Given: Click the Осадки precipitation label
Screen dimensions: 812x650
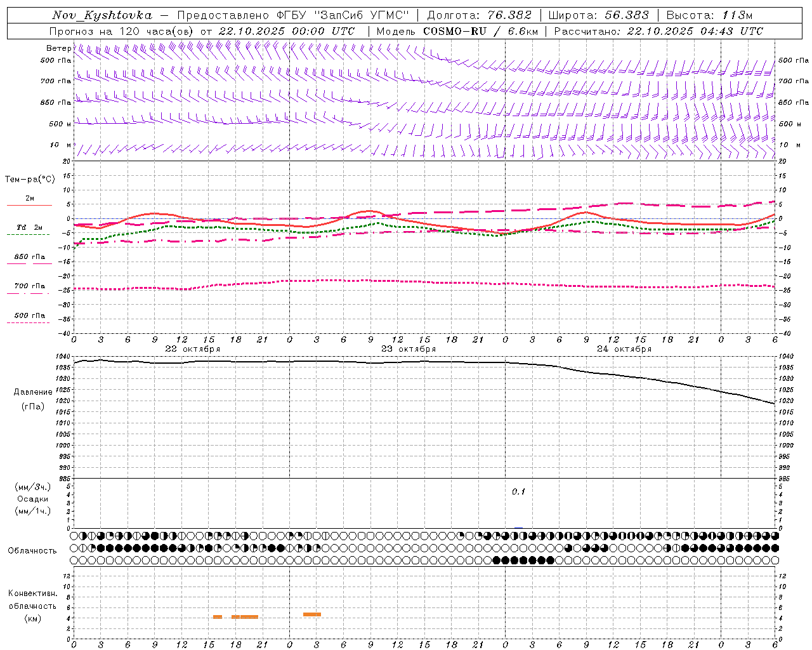Looking at the screenshot, I should click(x=33, y=499).
